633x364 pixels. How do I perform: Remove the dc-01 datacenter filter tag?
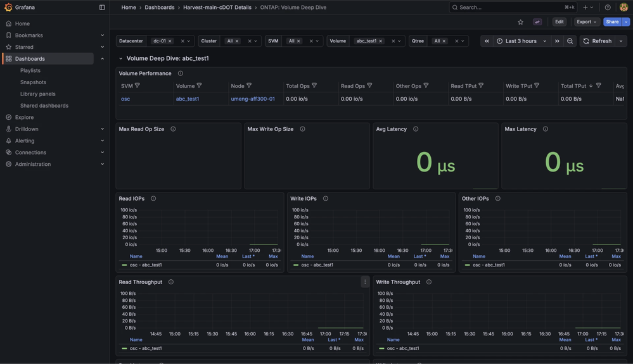[x=170, y=41]
